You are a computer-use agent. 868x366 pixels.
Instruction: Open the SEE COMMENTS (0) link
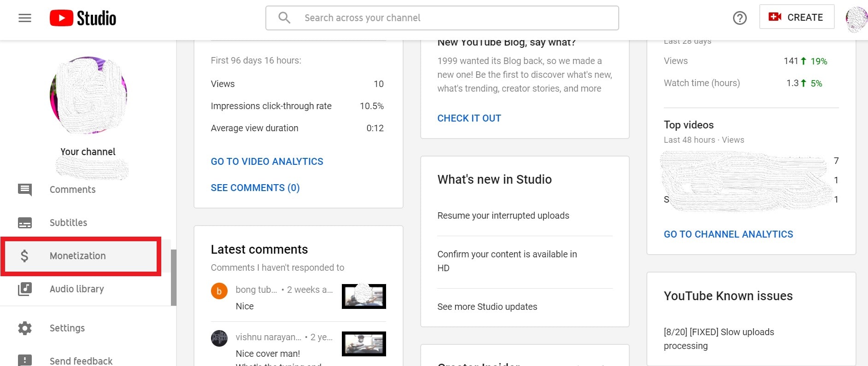[x=255, y=188]
